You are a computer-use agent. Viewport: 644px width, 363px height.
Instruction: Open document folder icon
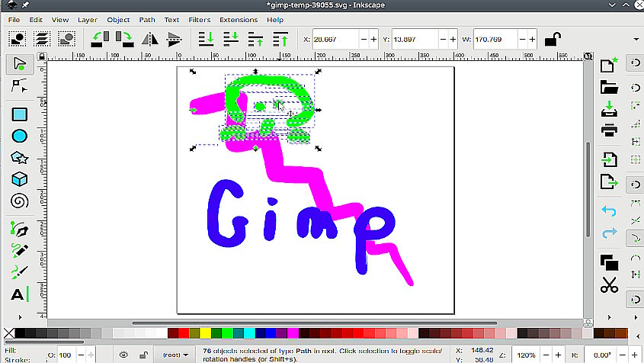[x=609, y=87]
